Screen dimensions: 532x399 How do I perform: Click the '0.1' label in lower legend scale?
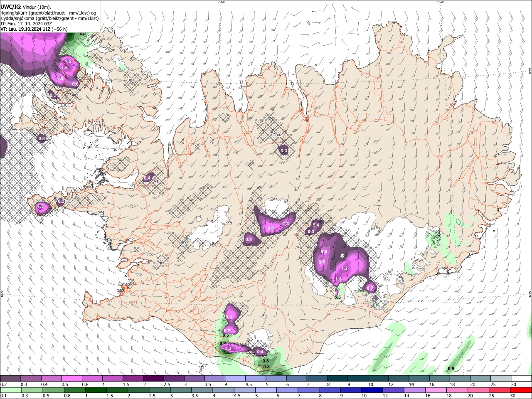[x=4, y=396]
